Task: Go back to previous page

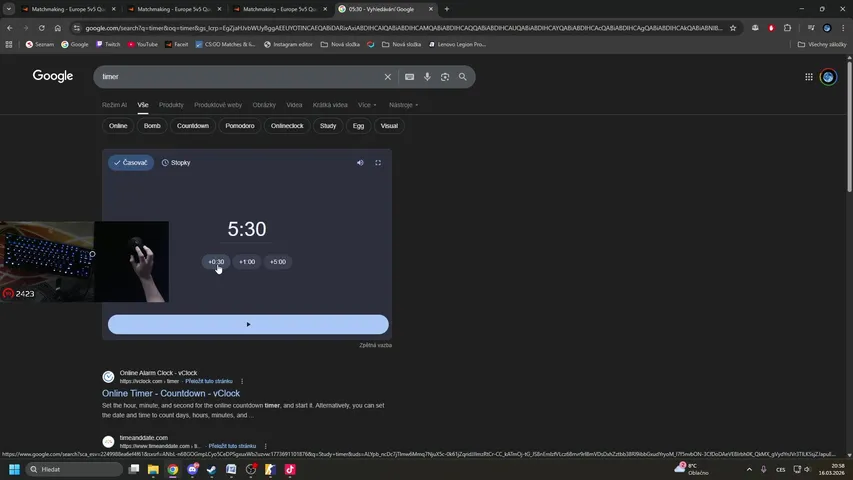Action: click(x=10, y=28)
